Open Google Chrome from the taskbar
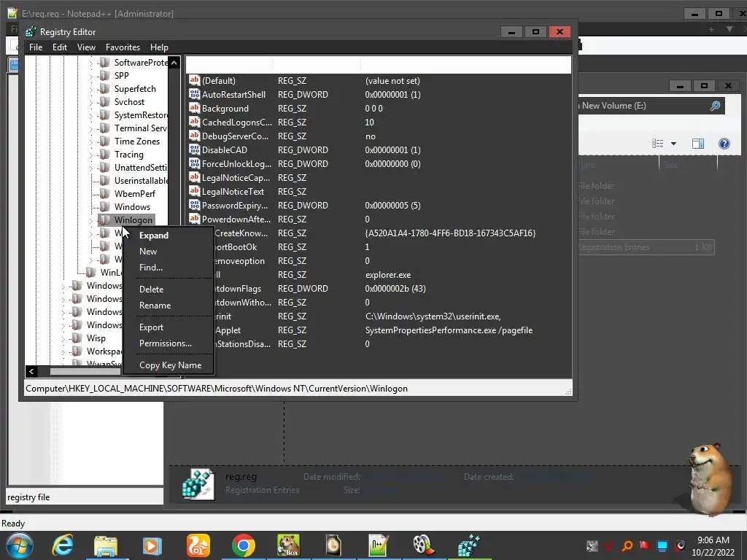The image size is (747, 560). pos(244,545)
